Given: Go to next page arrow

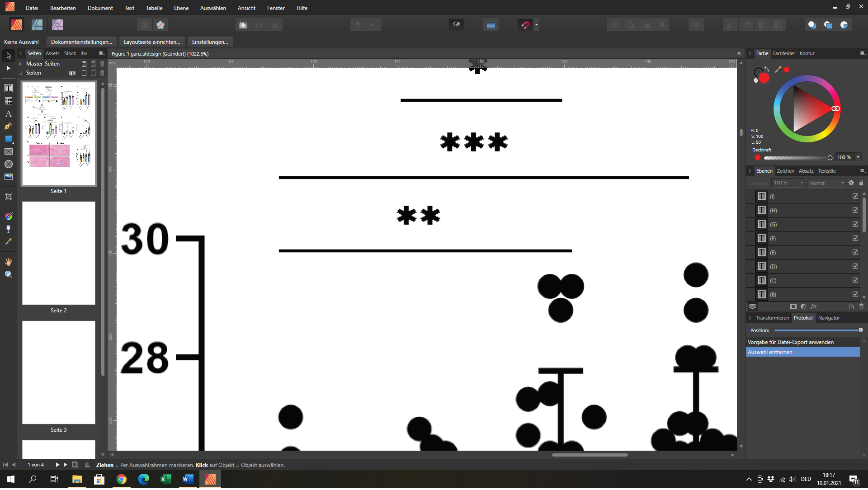Looking at the screenshot, I should point(57,465).
